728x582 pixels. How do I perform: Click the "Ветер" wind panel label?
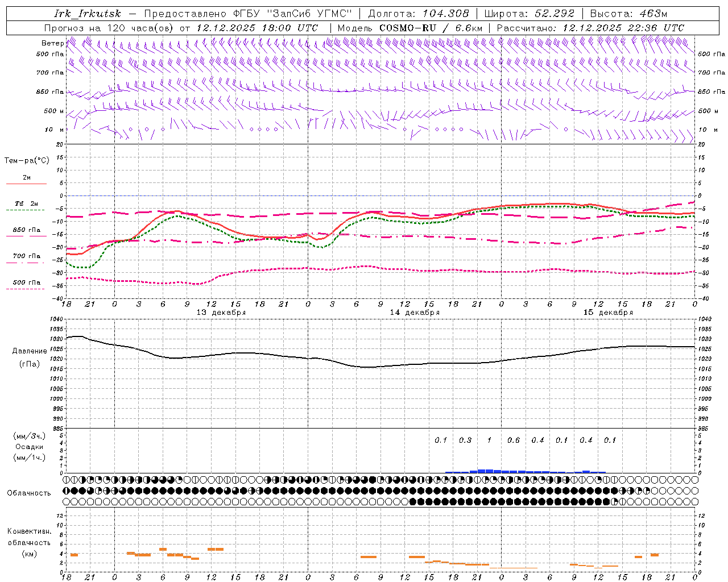[x=52, y=43]
